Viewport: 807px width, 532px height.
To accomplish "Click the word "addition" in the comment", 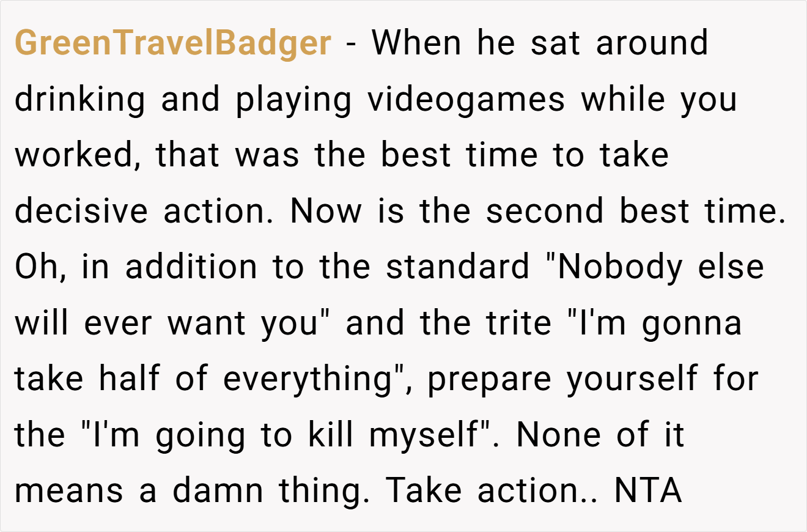I will click(x=191, y=267).
